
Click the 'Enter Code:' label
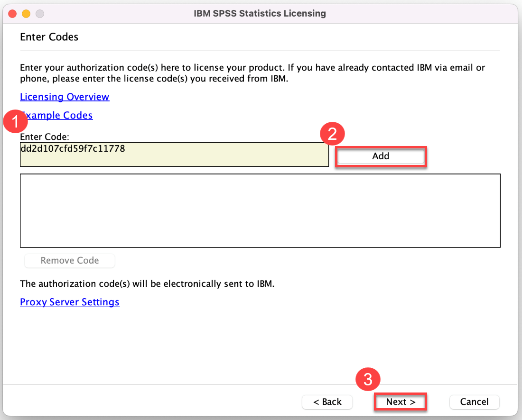coord(44,137)
